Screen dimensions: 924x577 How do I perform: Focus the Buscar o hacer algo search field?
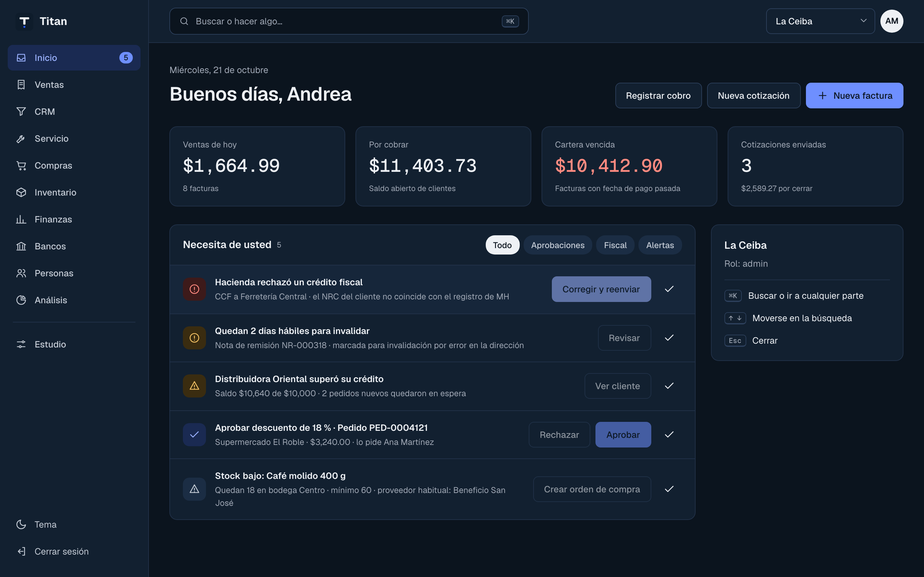click(349, 21)
